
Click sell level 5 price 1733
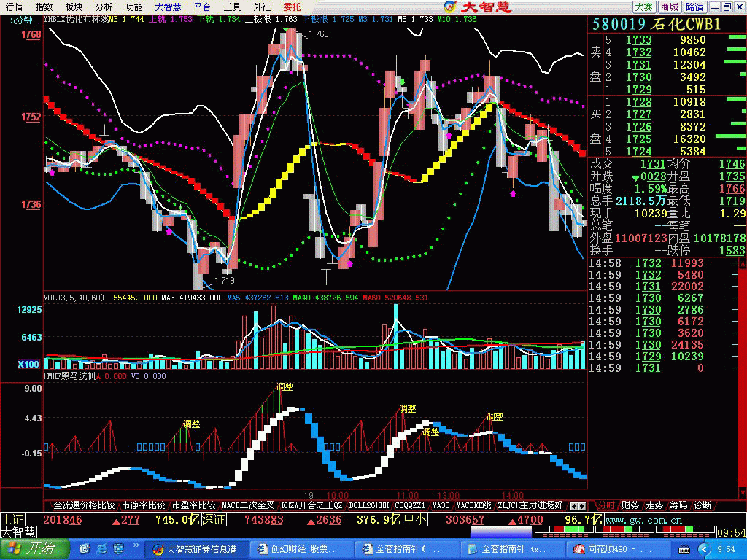(x=639, y=40)
